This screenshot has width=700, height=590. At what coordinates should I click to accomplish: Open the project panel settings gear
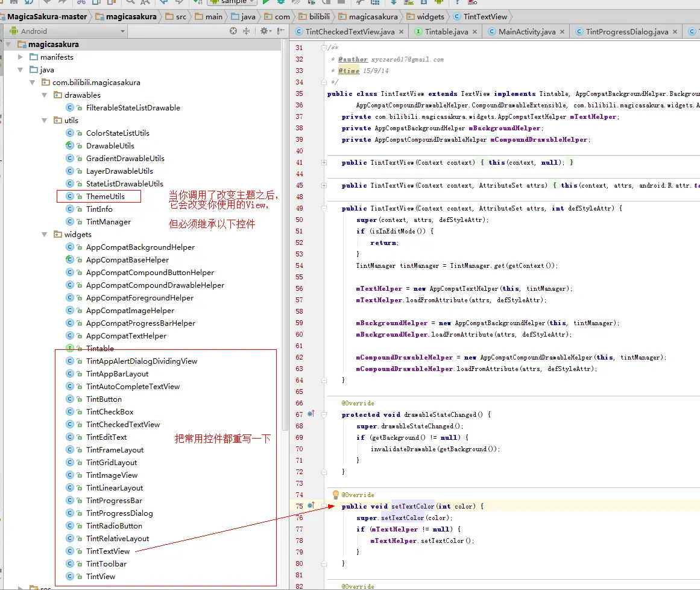(263, 31)
